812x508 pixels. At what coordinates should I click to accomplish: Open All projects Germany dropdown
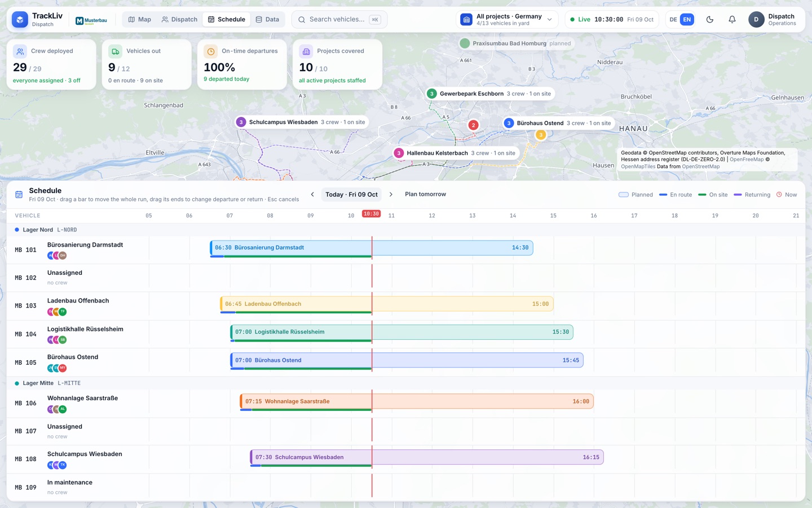(507, 19)
